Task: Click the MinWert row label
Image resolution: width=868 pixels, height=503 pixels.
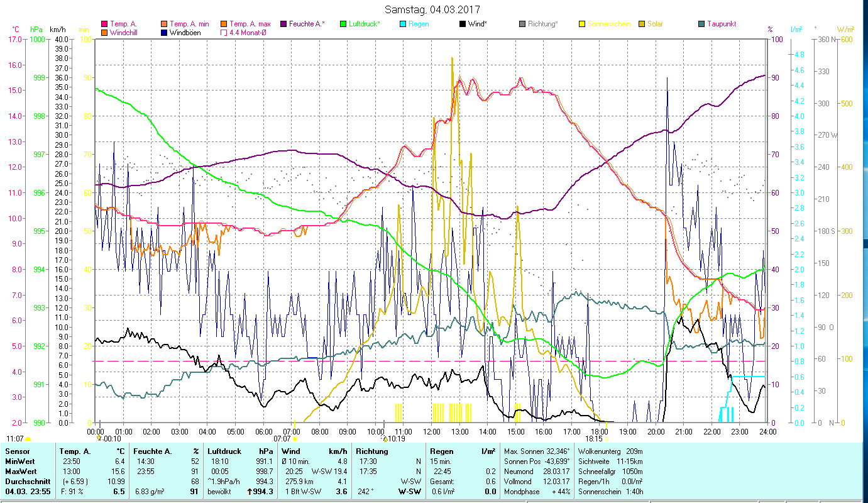Action: (20, 462)
